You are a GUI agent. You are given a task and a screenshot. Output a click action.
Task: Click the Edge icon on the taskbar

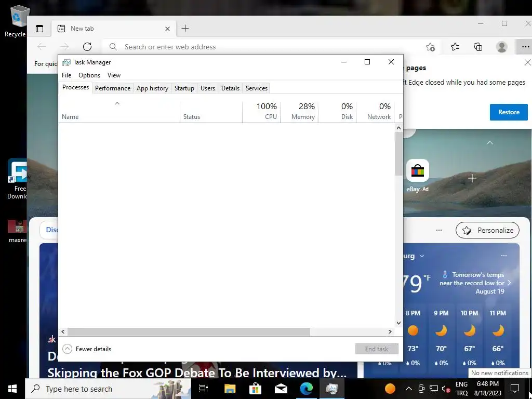tap(307, 389)
